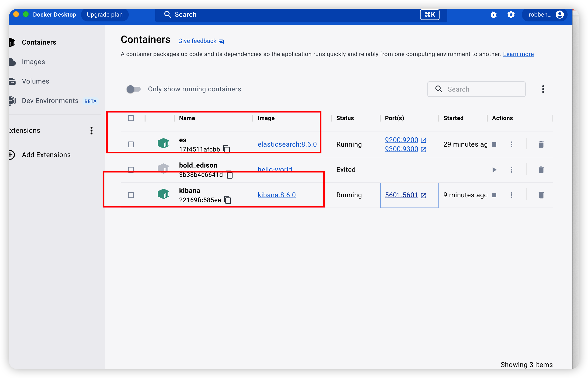Copy the kibana container ID

tap(228, 200)
